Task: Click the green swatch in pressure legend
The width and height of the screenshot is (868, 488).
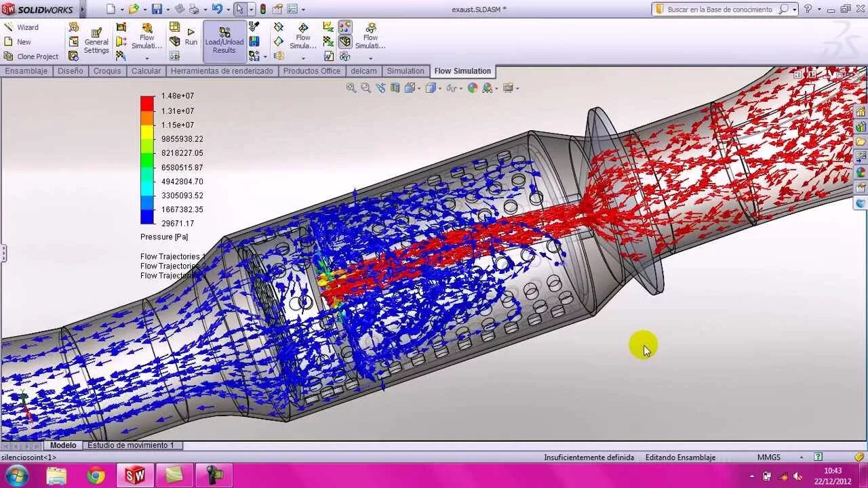Action: click(x=147, y=160)
